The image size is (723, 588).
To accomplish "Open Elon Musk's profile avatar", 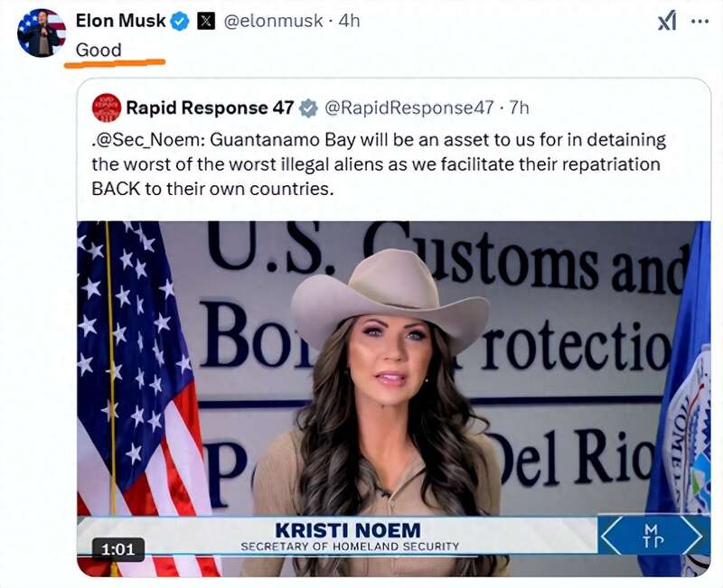I will [x=41, y=33].
